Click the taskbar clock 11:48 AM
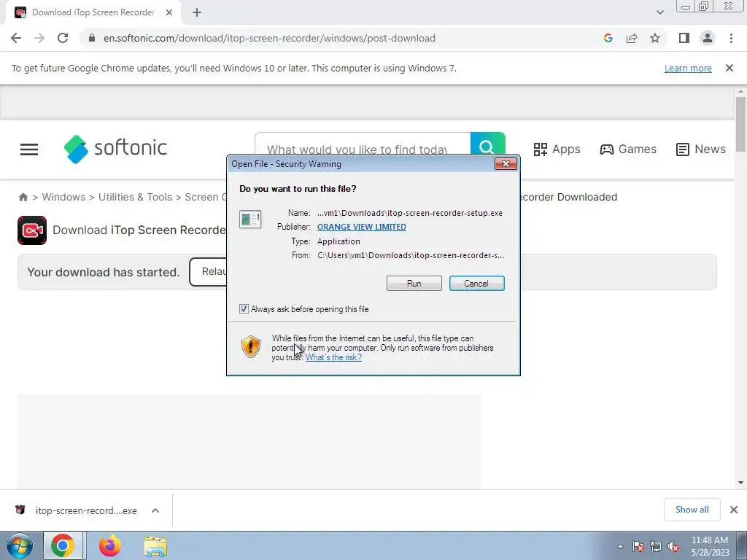Viewport: 747px width, 560px height. [709, 546]
